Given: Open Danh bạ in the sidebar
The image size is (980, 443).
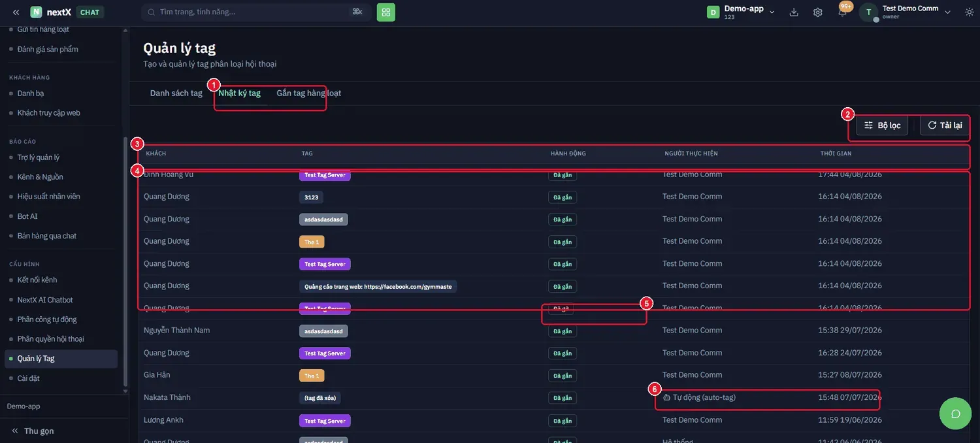Looking at the screenshot, I should coord(31,93).
